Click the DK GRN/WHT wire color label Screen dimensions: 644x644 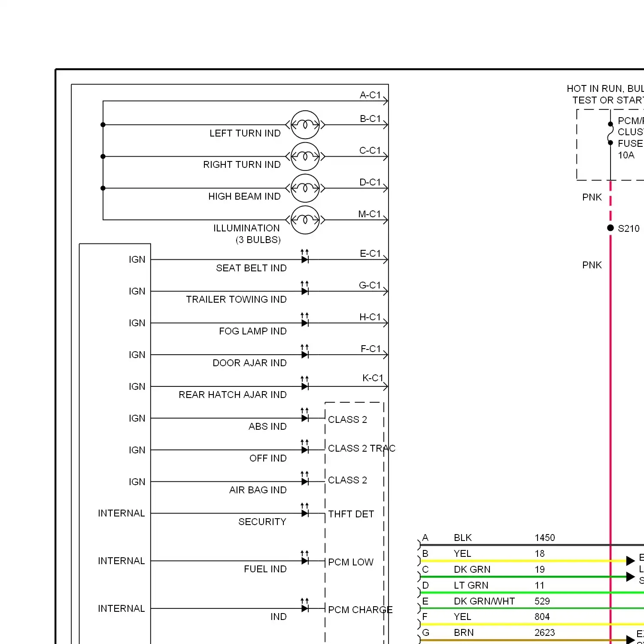[x=484, y=601]
